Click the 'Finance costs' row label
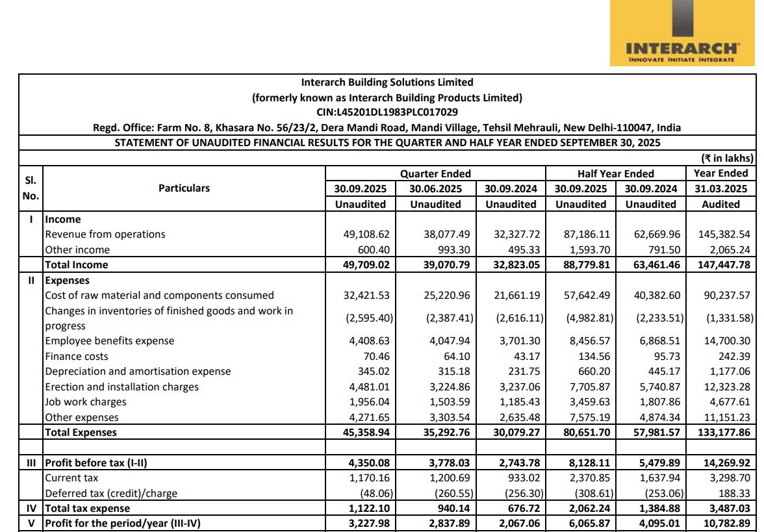Viewport: 764px width, 532px height. click(77, 357)
